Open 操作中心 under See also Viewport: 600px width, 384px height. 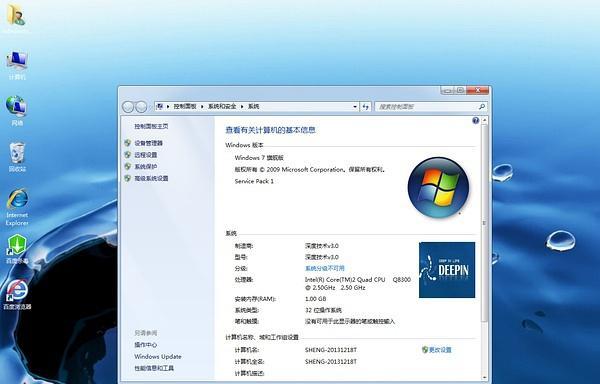[x=145, y=345]
